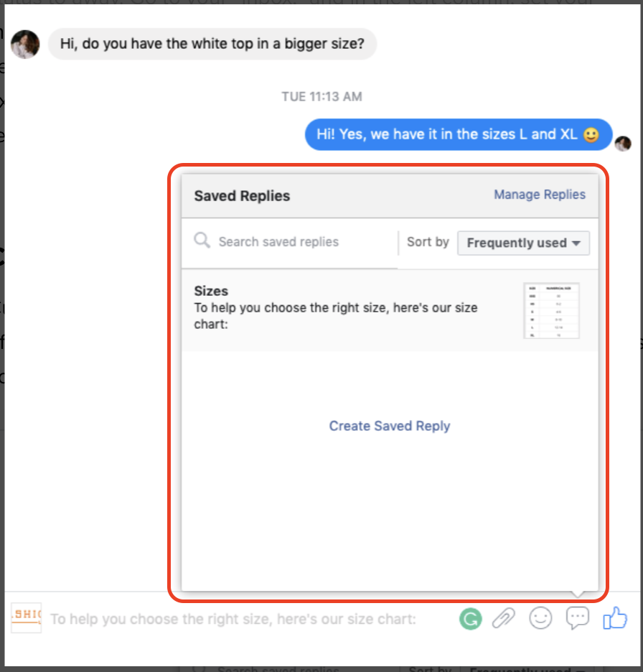Focus the Search saved replies field

290,243
